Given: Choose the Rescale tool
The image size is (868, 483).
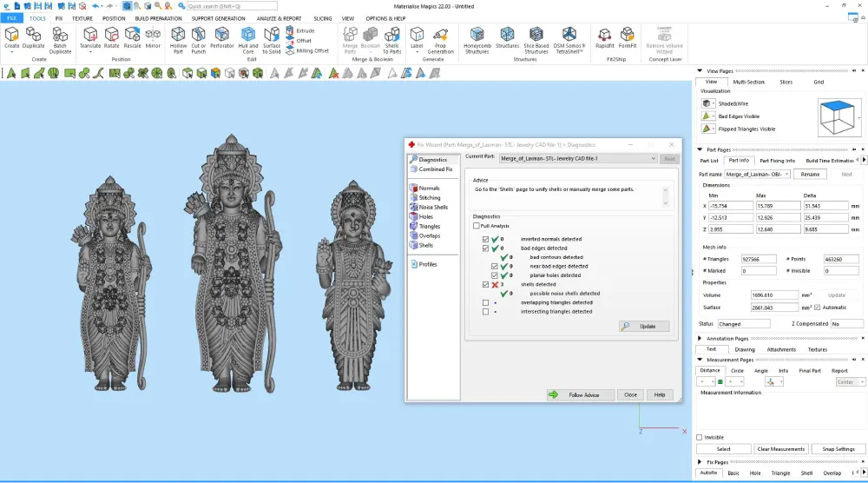Looking at the screenshot, I should (132, 38).
